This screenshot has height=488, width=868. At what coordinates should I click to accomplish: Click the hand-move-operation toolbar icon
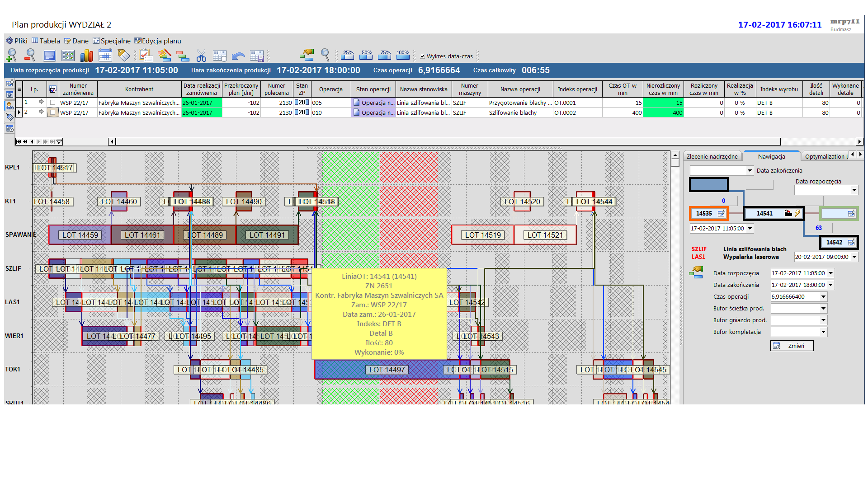307,55
